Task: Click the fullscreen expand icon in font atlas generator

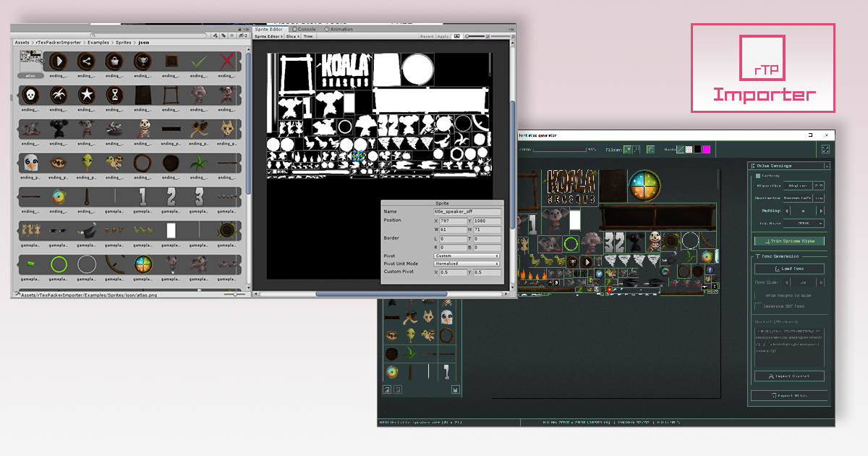Action: point(827,149)
